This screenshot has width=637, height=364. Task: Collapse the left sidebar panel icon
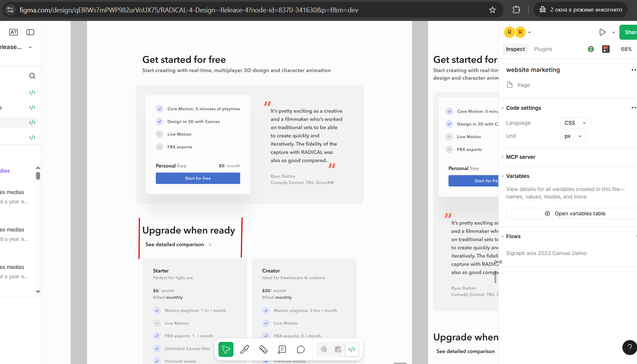30,32
